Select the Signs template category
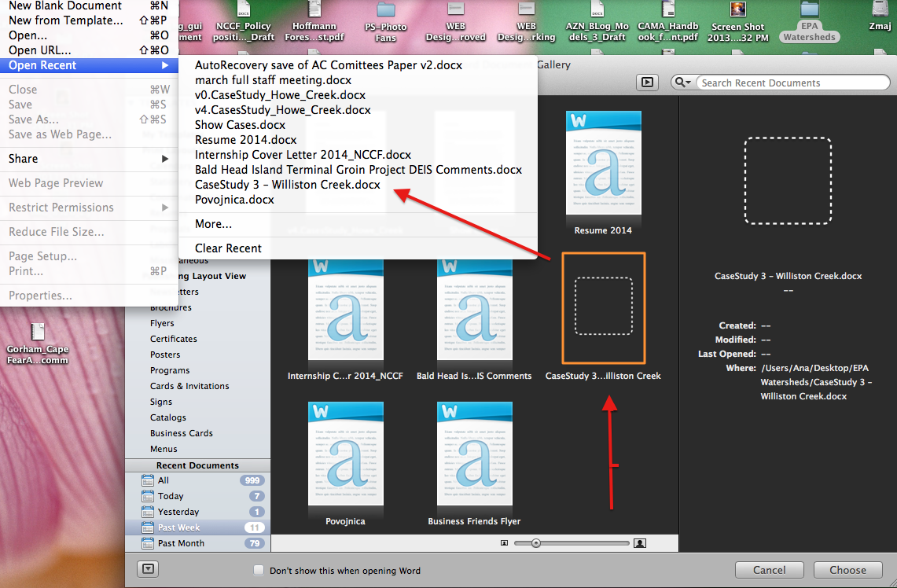 [160, 402]
